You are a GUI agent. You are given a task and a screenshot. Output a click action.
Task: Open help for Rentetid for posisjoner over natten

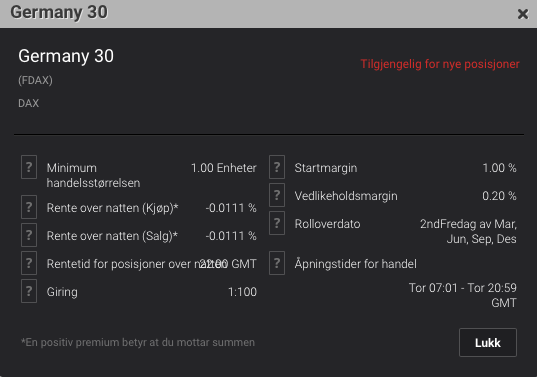(x=29, y=263)
